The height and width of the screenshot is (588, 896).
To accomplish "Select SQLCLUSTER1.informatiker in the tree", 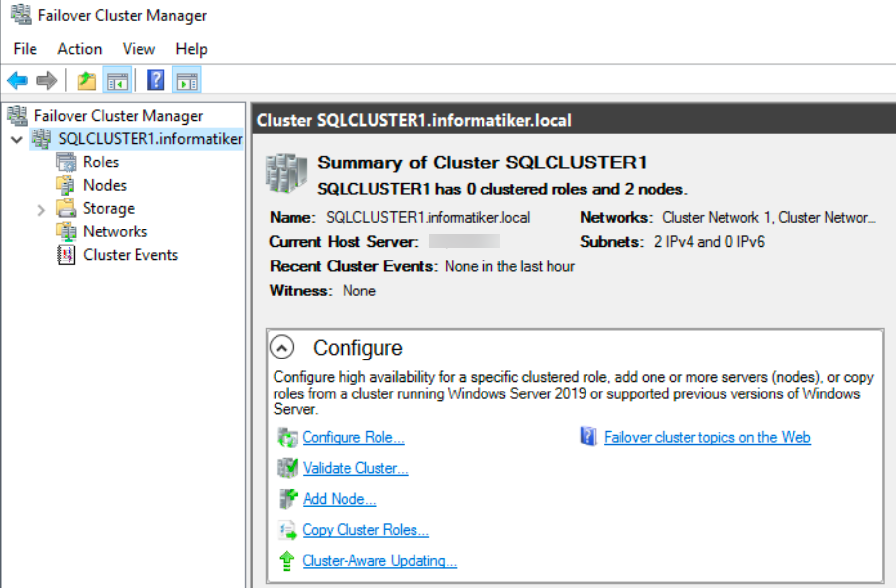I will tap(150, 139).
